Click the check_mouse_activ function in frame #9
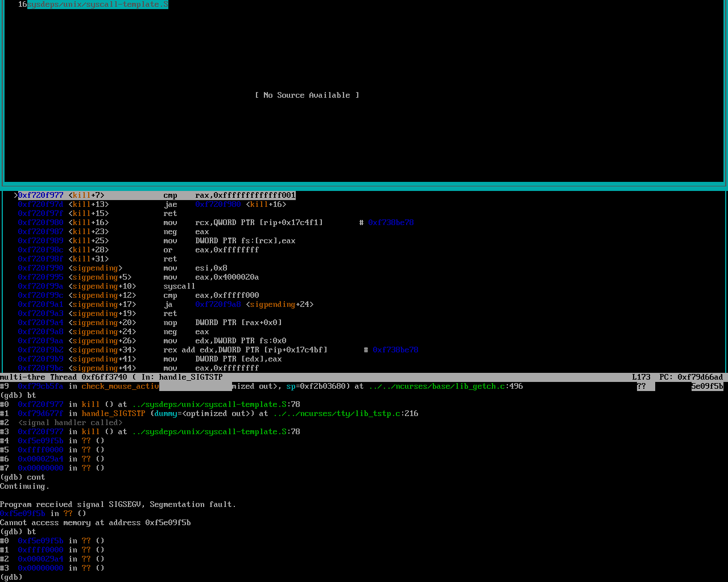 coord(120,386)
